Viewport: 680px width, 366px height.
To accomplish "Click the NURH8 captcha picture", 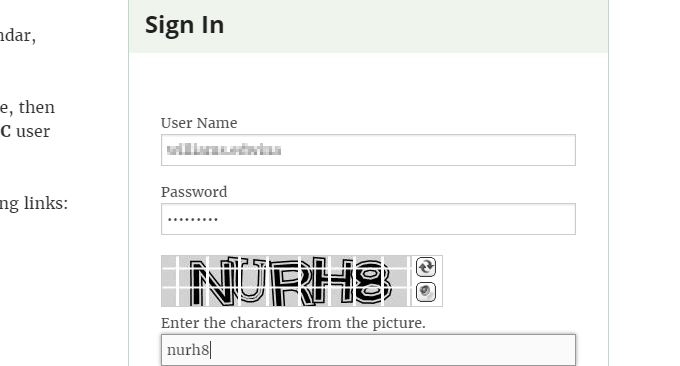I will 286,281.
